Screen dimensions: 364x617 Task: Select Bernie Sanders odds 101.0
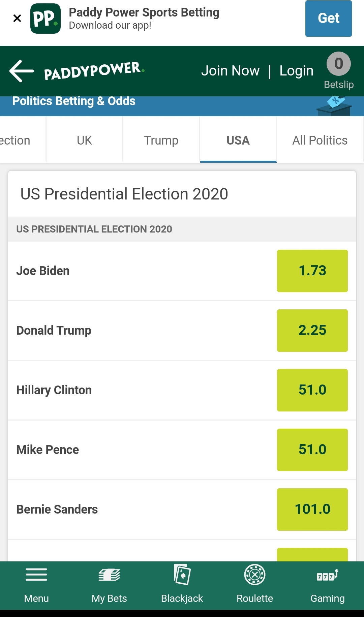[x=312, y=510]
